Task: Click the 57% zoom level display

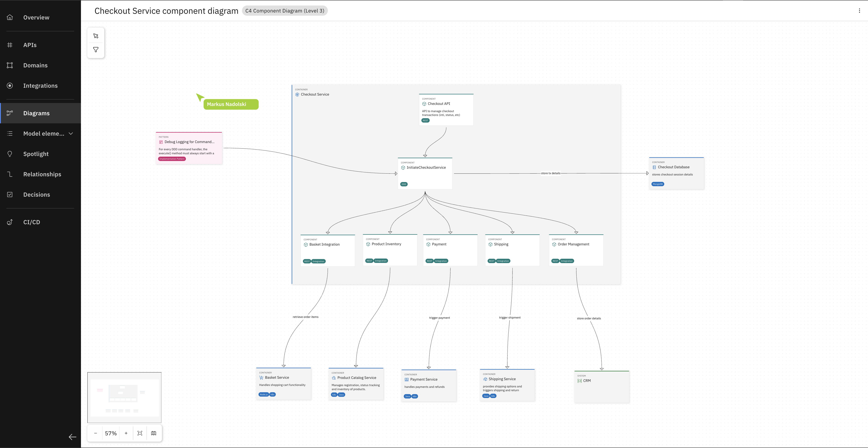Action: point(111,433)
